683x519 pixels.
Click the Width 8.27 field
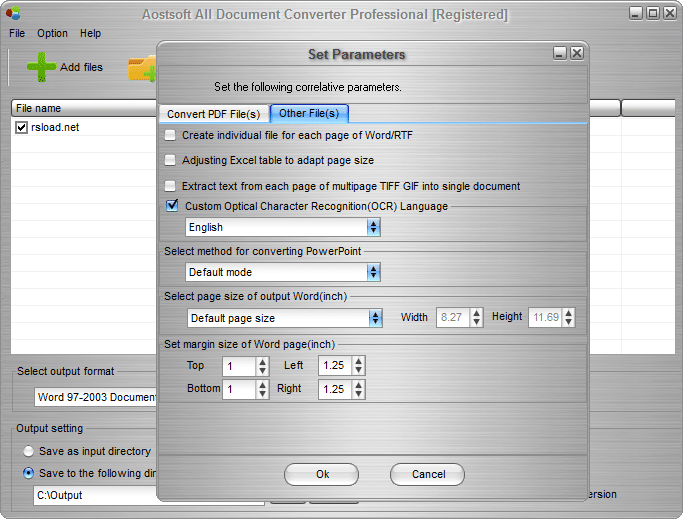click(x=453, y=317)
